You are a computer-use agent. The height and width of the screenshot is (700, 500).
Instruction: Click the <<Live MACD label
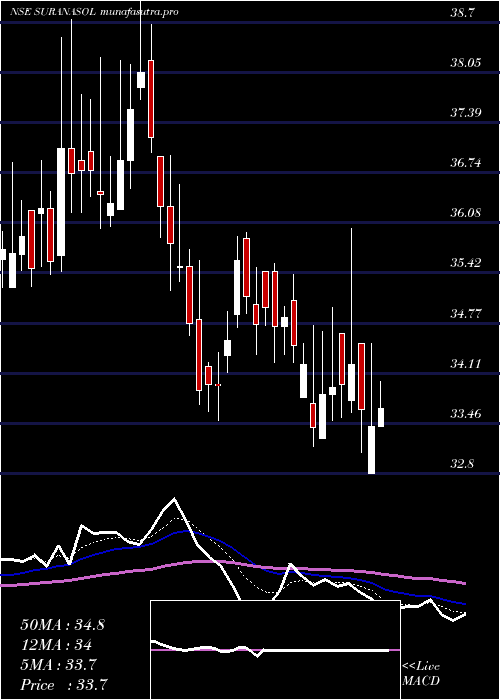[x=421, y=674]
